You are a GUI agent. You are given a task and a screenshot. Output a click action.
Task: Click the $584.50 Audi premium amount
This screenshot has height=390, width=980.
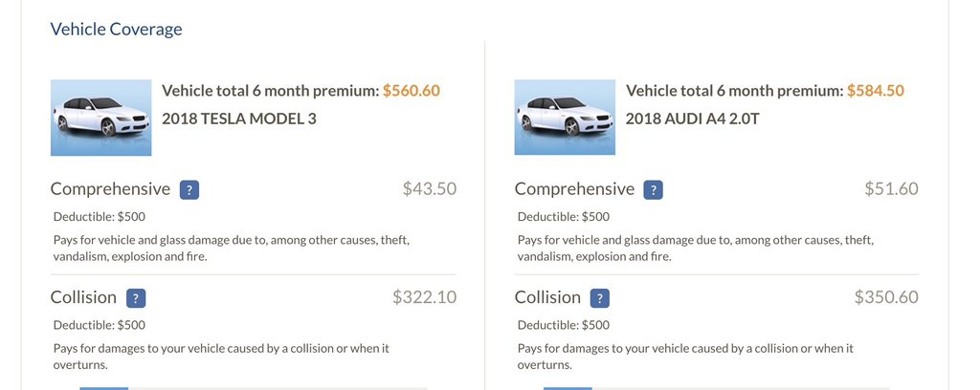(x=876, y=91)
